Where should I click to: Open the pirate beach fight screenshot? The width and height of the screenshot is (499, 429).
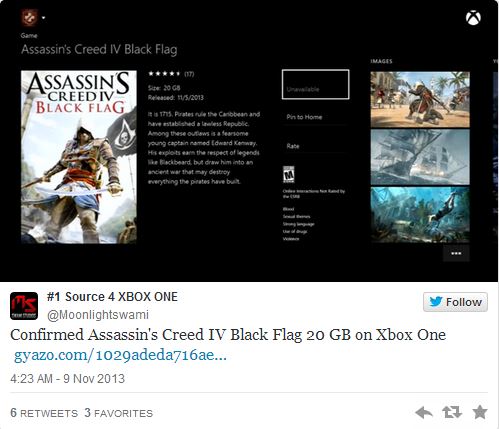420,99
